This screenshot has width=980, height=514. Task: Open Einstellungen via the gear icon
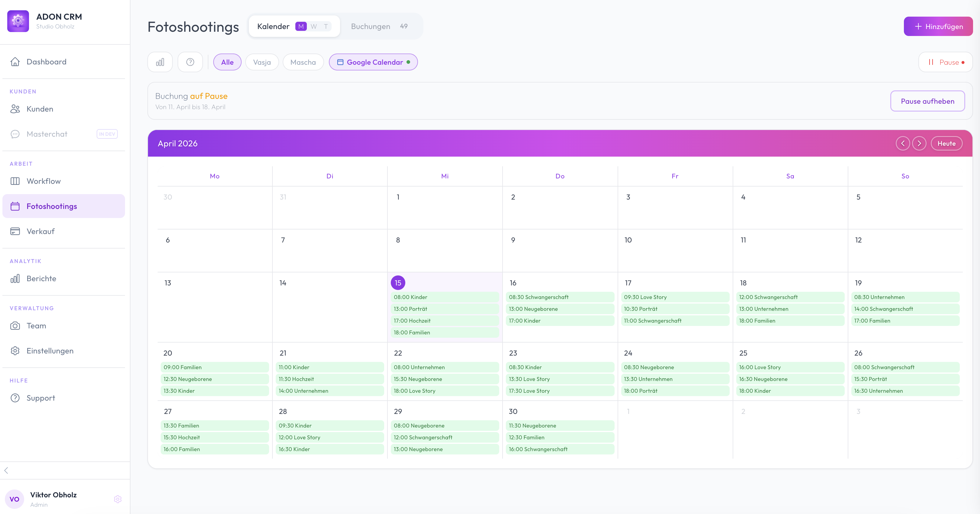click(x=15, y=351)
